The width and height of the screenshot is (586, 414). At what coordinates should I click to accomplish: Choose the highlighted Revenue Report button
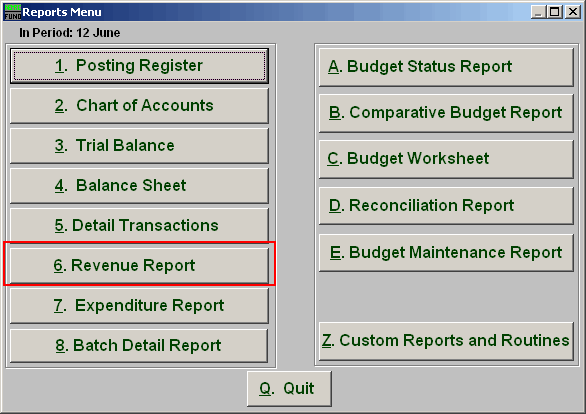139,265
